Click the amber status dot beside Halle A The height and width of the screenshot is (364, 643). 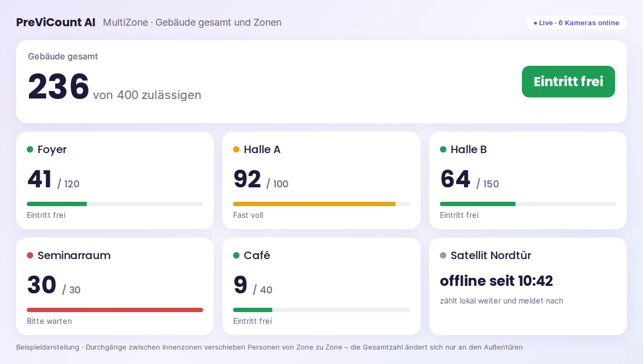(x=236, y=149)
